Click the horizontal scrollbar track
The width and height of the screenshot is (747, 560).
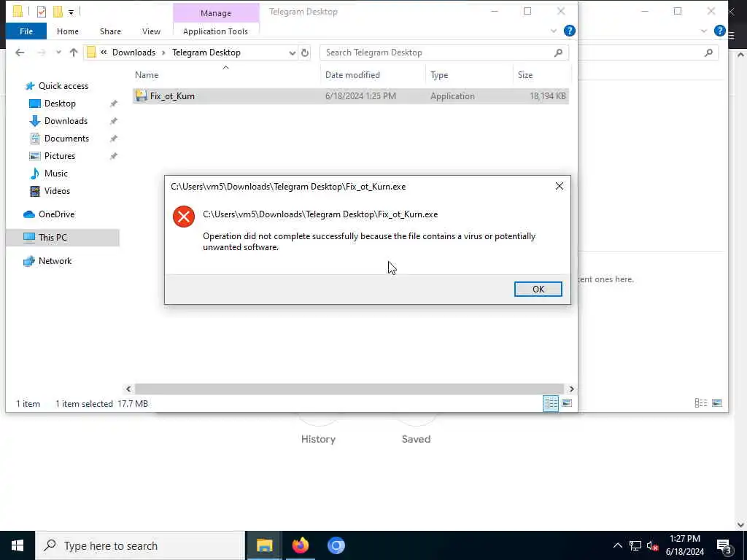point(349,389)
